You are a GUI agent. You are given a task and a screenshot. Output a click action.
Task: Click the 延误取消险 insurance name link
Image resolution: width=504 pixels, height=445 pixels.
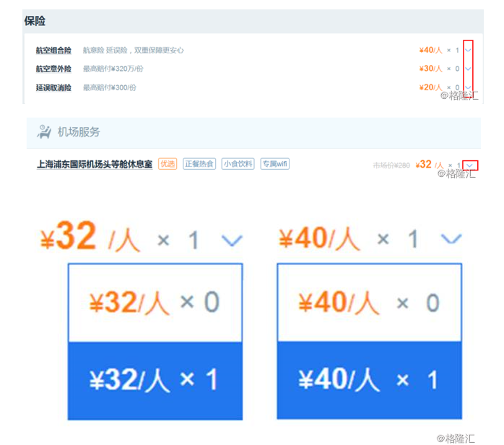click(x=53, y=87)
